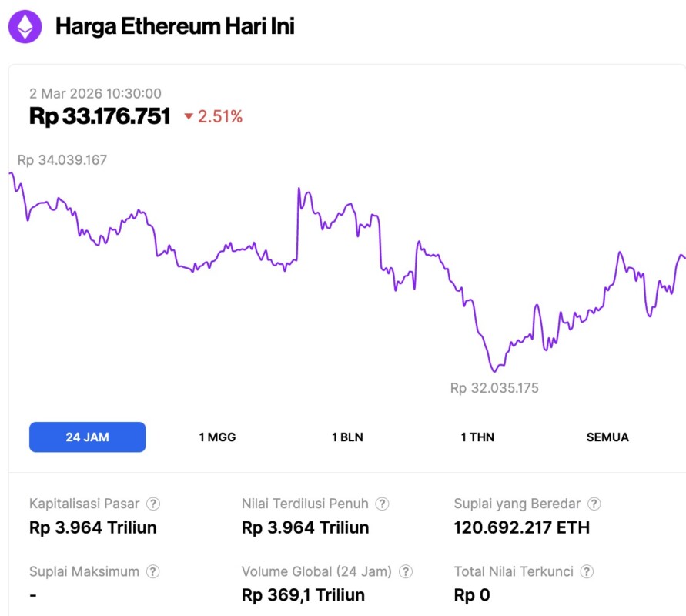Image resolution: width=686 pixels, height=616 pixels.
Task: Show Total Nilai Terkunci tooltip icon
Action: [587, 572]
